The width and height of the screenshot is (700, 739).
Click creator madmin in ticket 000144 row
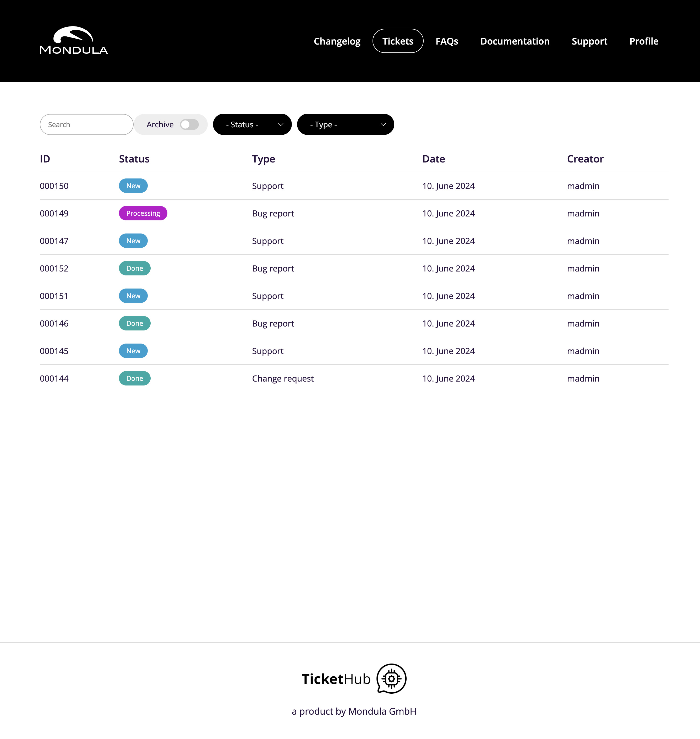(583, 378)
